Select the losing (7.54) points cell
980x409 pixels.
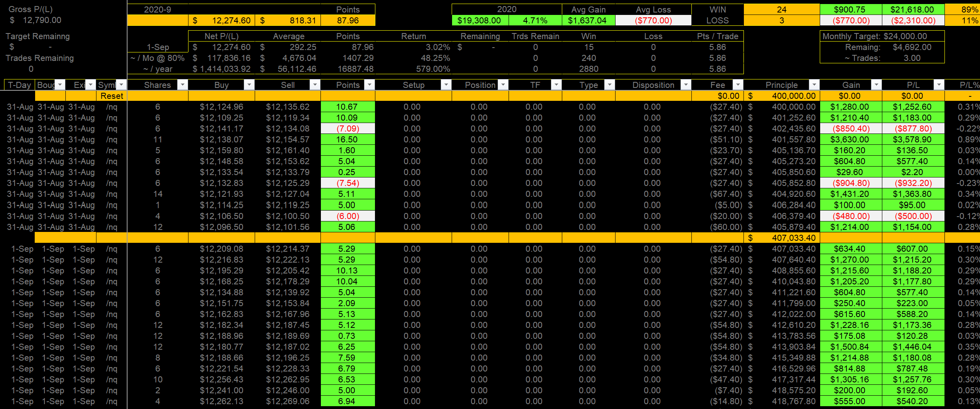348,183
